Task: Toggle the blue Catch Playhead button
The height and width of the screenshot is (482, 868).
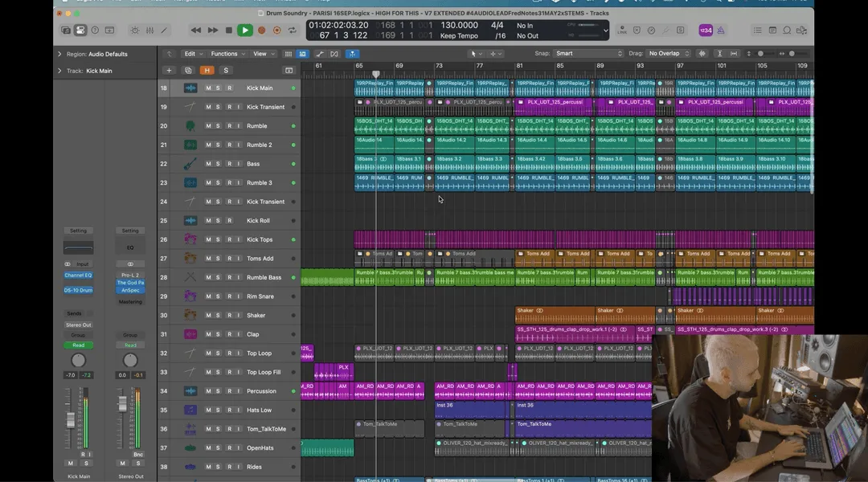Action: [353, 54]
